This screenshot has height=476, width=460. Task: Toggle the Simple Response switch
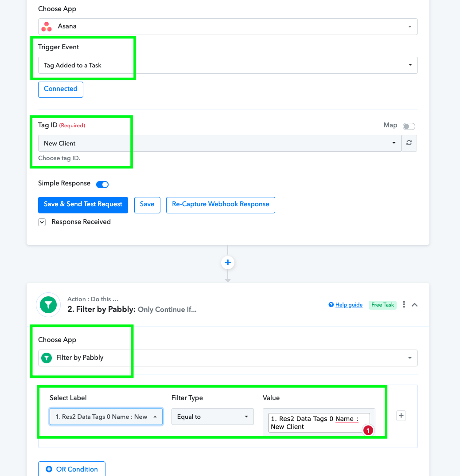pyautogui.click(x=102, y=184)
